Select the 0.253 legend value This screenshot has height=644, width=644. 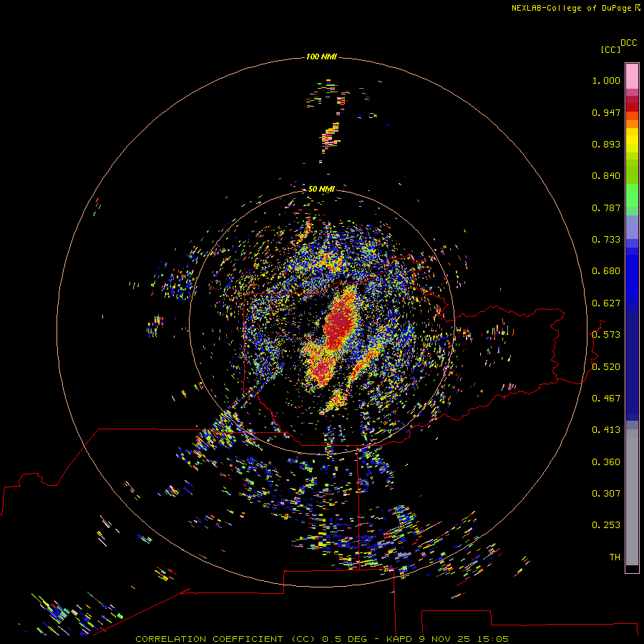(x=606, y=525)
